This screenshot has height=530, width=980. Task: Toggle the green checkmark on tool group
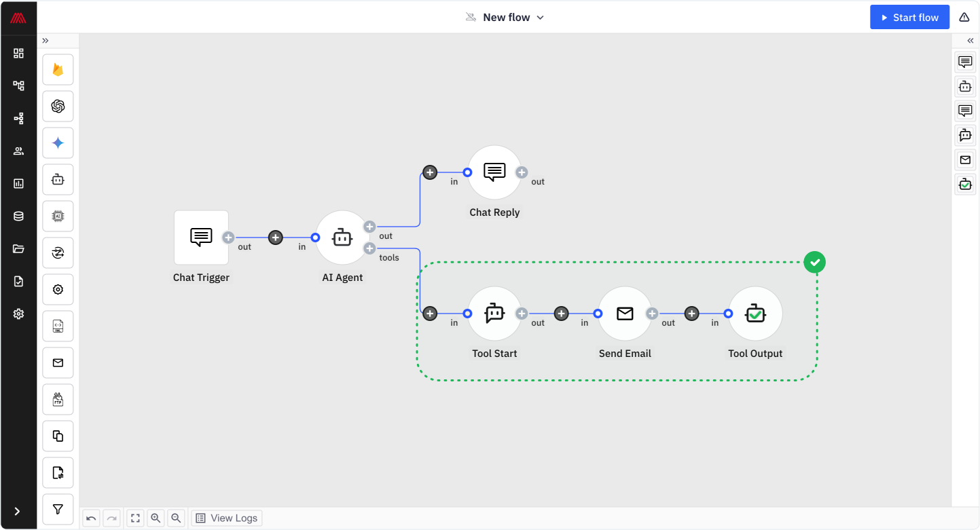coord(814,262)
